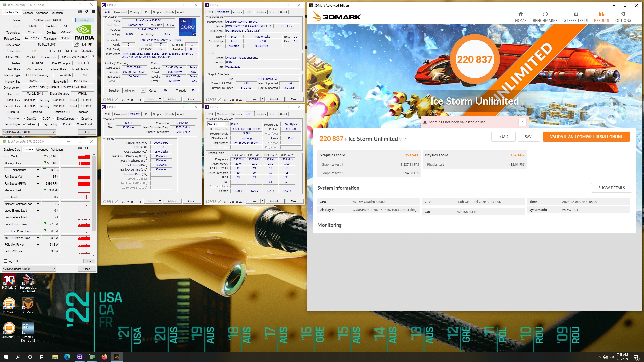Toggle DirectML checkbox in GPU-Z

[79, 118]
